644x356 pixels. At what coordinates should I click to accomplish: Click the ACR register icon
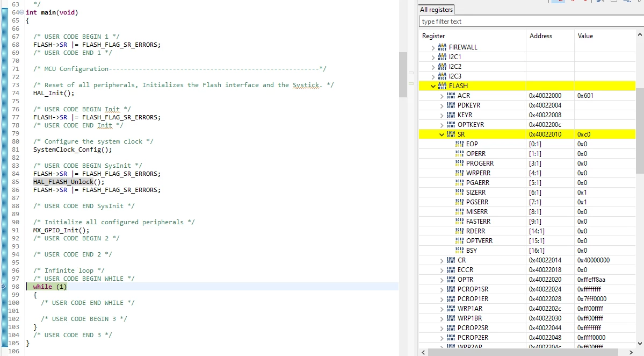pyautogui.click(x=451, y=96)
